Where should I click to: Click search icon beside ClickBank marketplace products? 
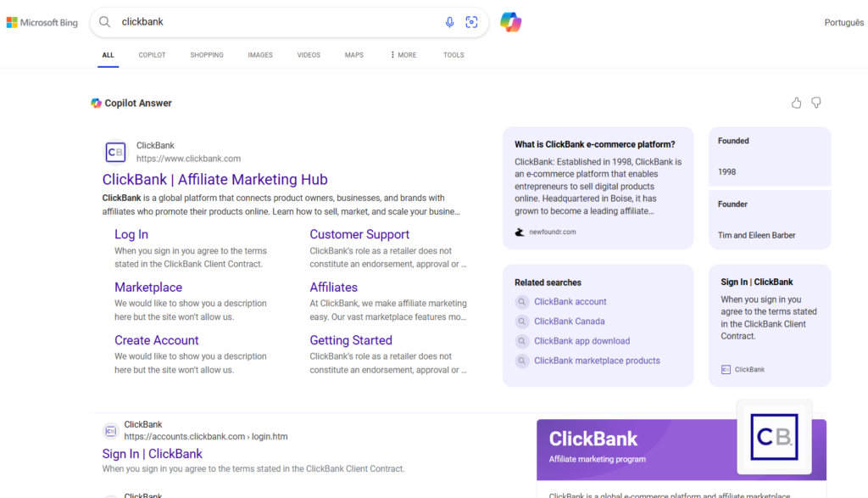point(521,361)
